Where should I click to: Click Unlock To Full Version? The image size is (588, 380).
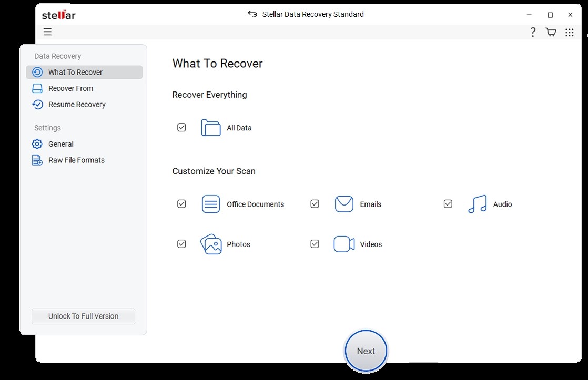[x=83, y=316]
